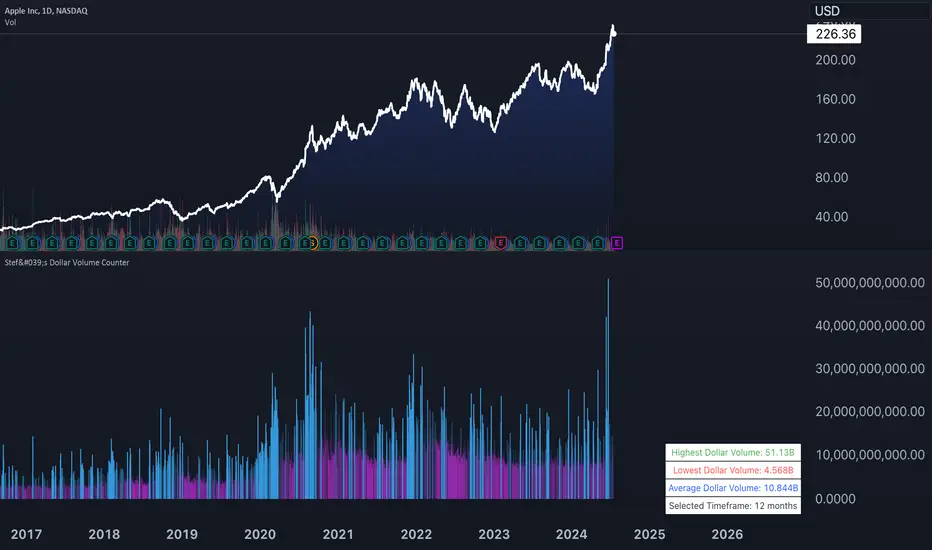Viewport: 932px width, 550px height.
Task: Click the 226.36 current price label
Action: [x=834, y=34]
